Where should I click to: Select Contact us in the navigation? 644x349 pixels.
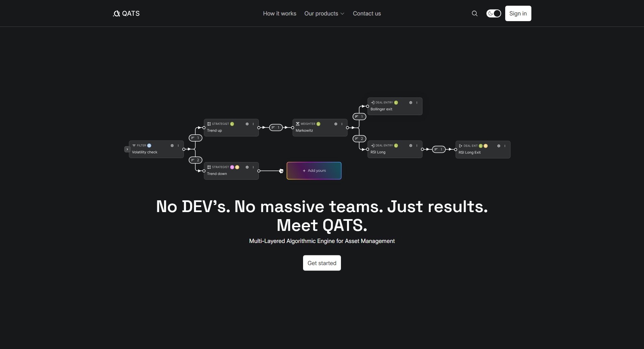coord(367,13)
